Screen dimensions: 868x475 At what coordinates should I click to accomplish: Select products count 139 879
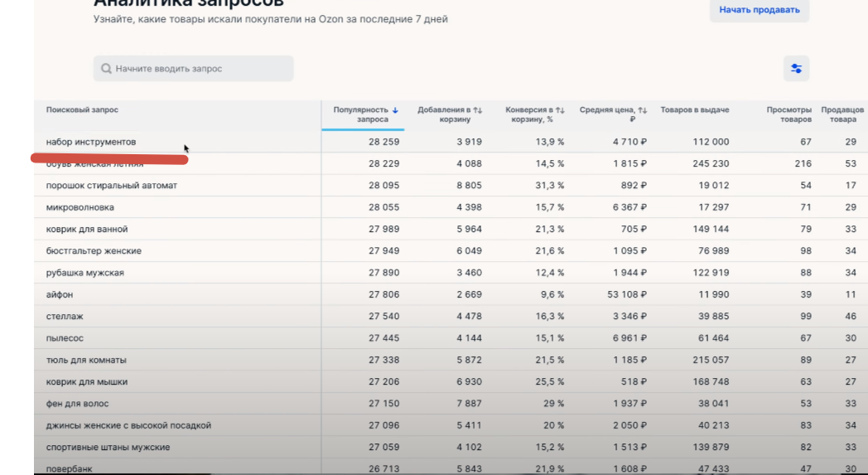pyautogui.click(x=711, y=448)
